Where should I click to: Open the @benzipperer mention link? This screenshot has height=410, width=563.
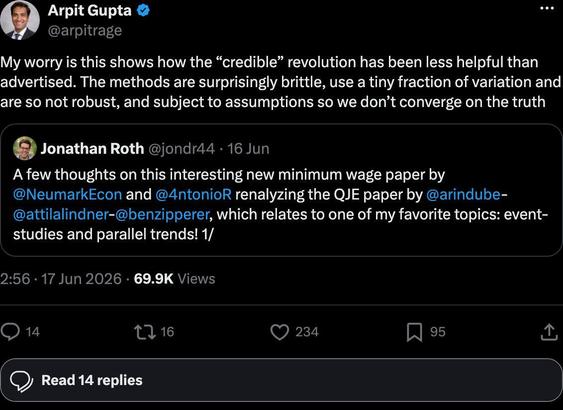pos(162,214)
